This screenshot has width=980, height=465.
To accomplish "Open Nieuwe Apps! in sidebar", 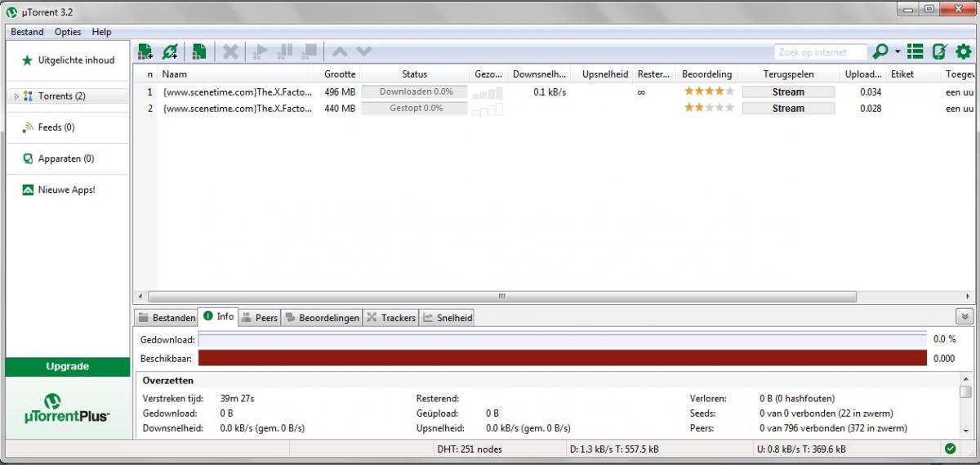I will [x=68, y=190].
